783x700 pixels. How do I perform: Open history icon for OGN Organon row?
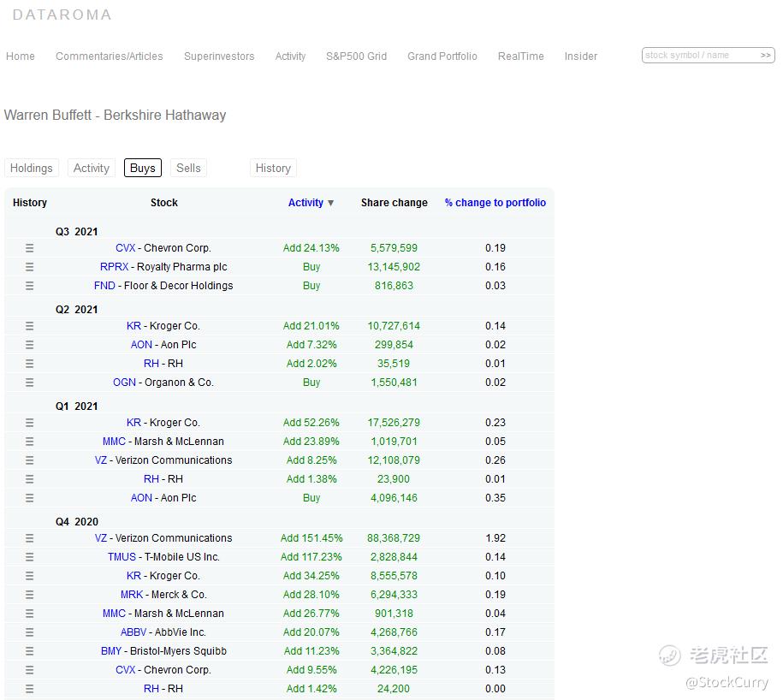click(x=29, y=383)
